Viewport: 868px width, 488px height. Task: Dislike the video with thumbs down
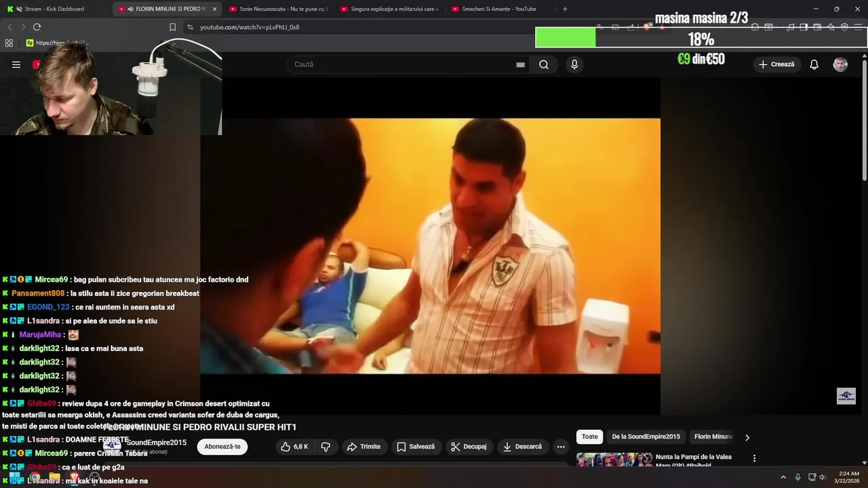click(x=325, y=447)
